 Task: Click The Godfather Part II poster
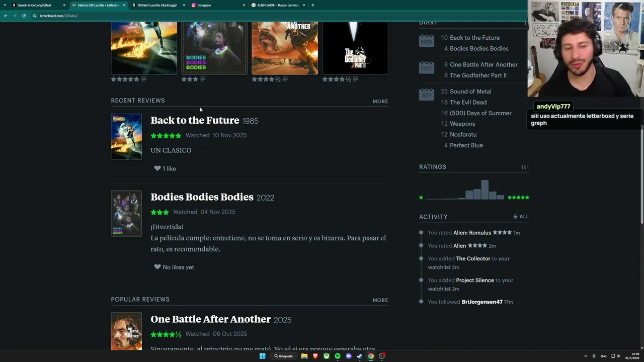pyautogui.click(x=355, y=48)
